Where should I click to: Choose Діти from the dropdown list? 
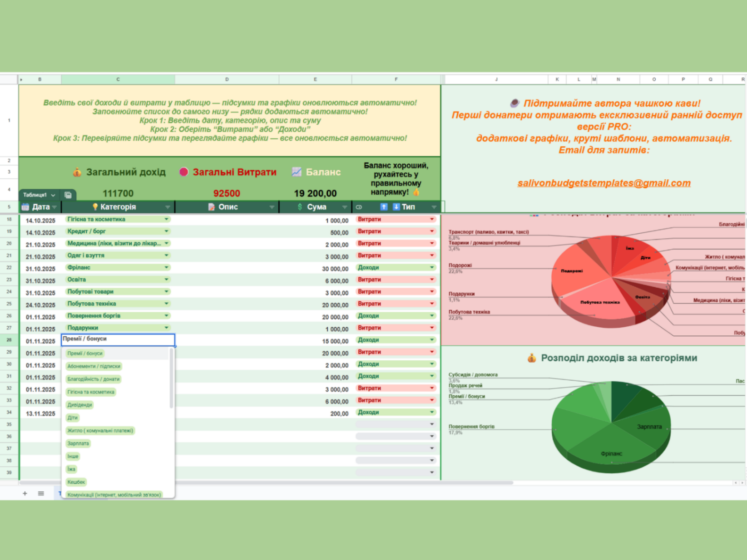click(x=73, y=418)
